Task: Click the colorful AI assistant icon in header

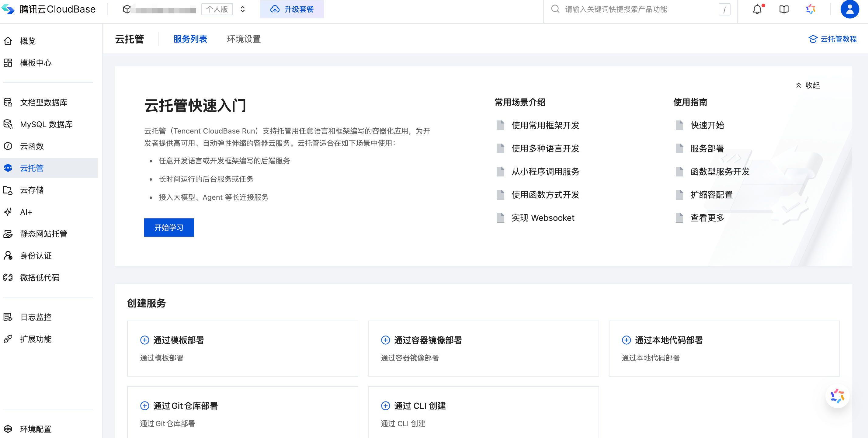Action: pyautogui.click(x=811, y=9)
